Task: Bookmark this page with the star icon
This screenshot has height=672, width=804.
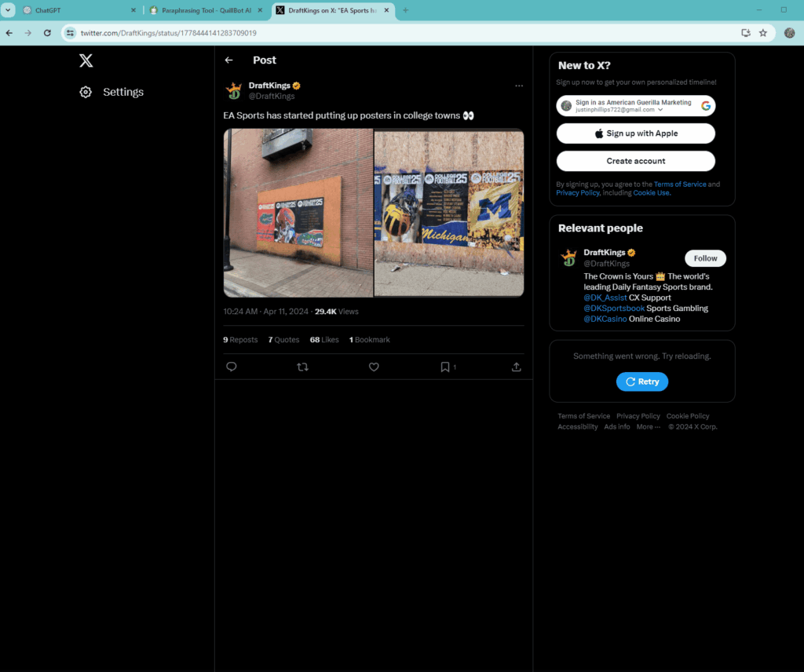Action: pos(762,33)
